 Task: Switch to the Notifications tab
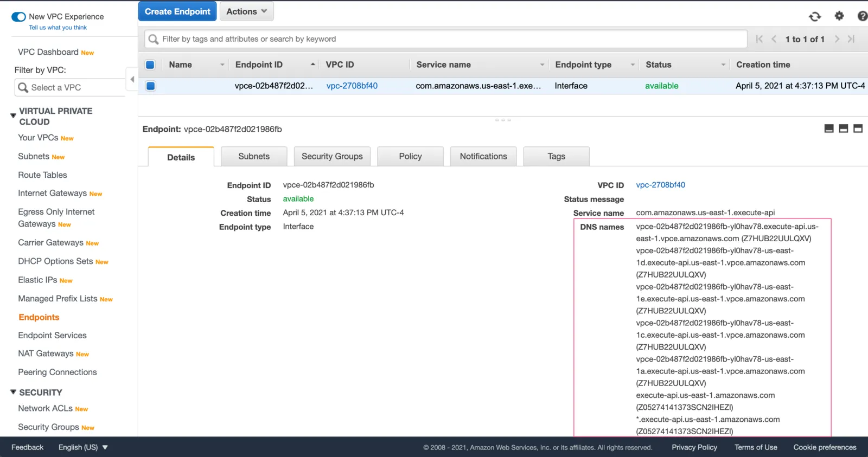pos(483,156)
